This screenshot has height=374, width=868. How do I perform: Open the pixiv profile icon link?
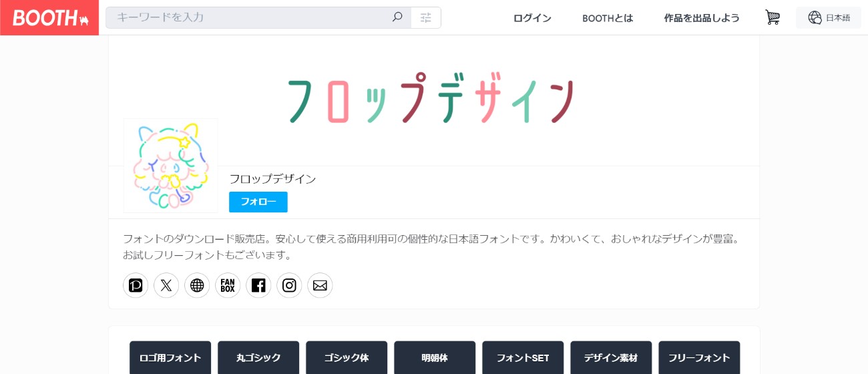tap(136, 285)
